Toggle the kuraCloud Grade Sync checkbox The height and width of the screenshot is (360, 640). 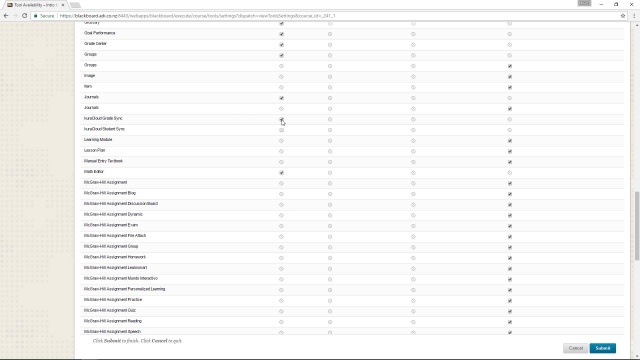tap(281, 119)
